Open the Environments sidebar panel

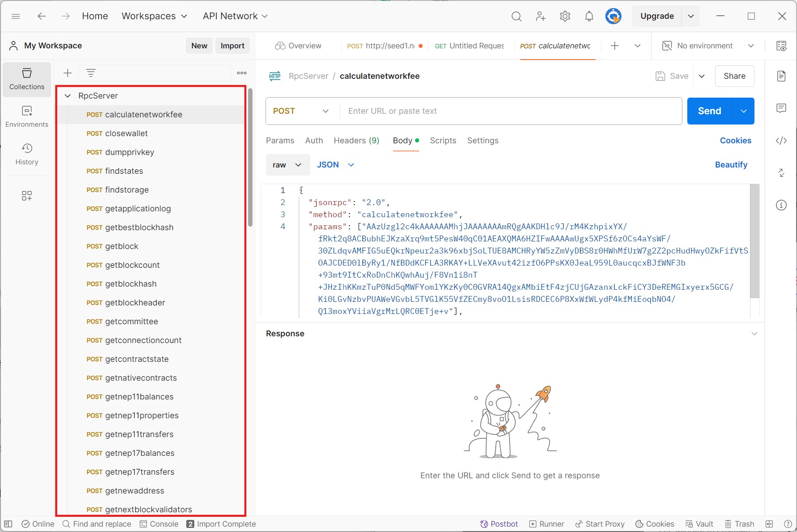pyautogui.click(x=27, y=117)
